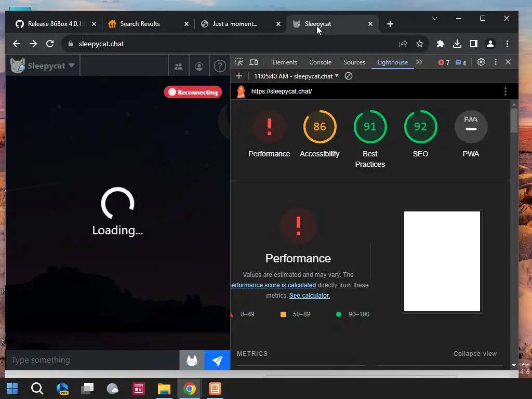The width and height of the screenshot is (532, 399).
Task: Bookmark this page with the star icon
Action: [x=420, y=44]
